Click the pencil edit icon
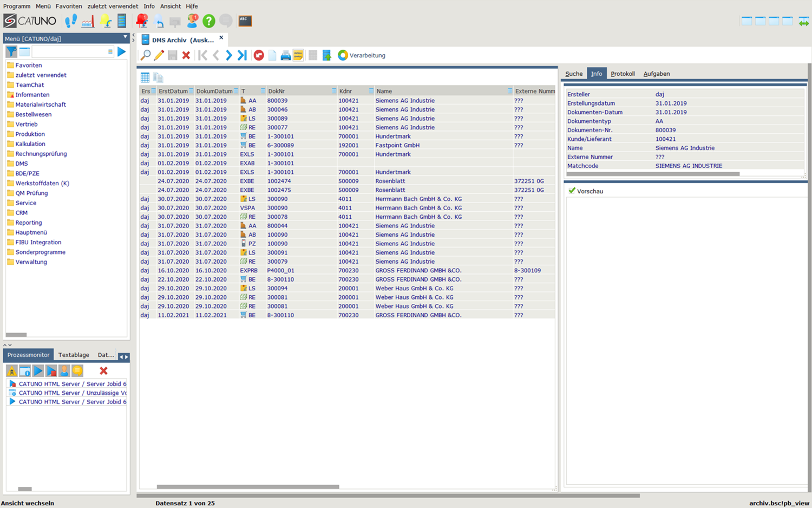812x508 pixels. coord(159,55)
